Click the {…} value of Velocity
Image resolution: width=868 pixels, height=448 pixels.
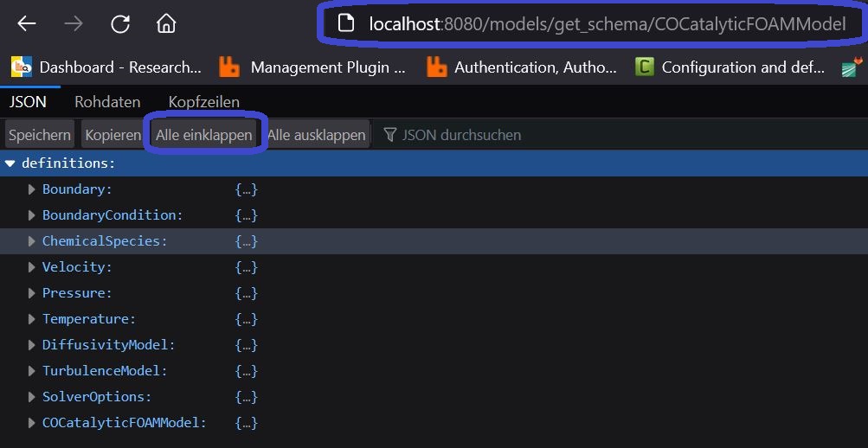tap(247, 267)
